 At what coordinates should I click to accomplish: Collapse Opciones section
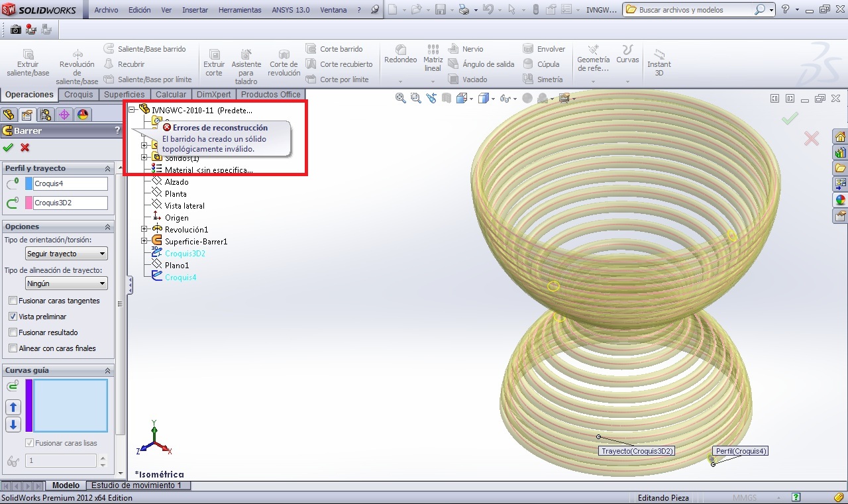(107, 227)
